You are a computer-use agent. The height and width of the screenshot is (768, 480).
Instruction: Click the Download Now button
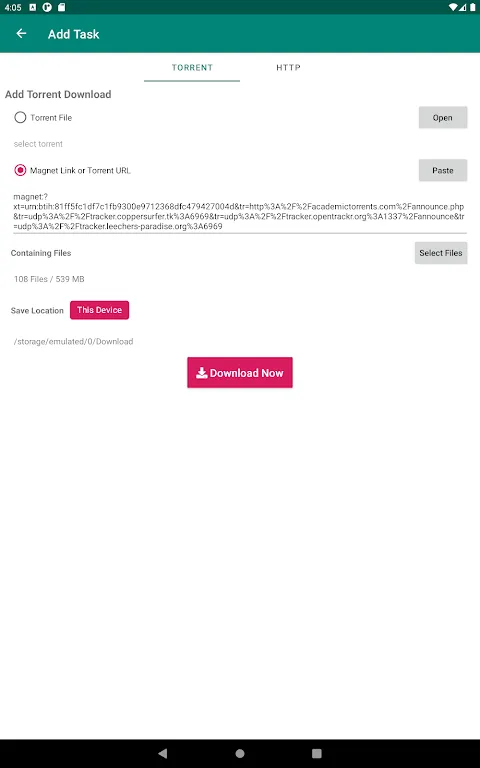click(240, 373)
